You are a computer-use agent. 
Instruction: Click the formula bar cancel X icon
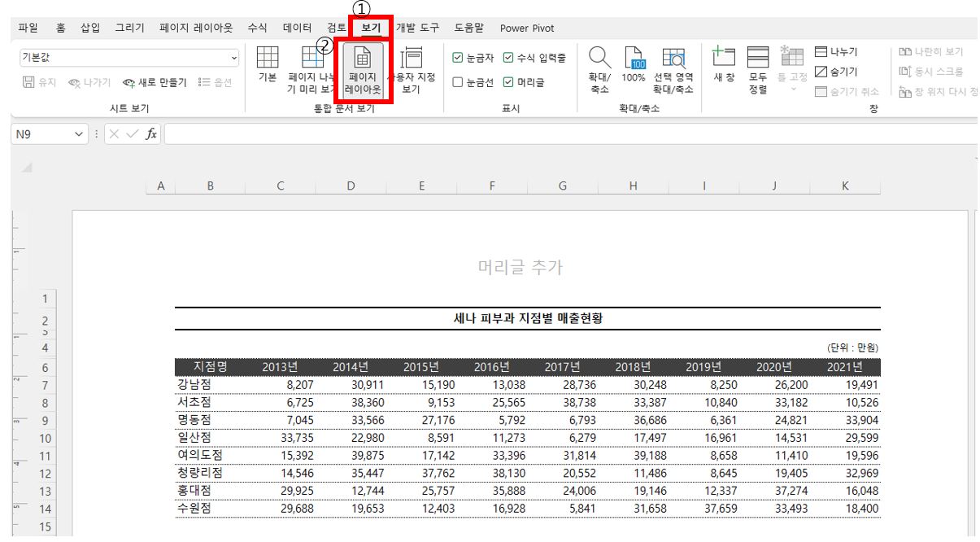coord(115,134)
